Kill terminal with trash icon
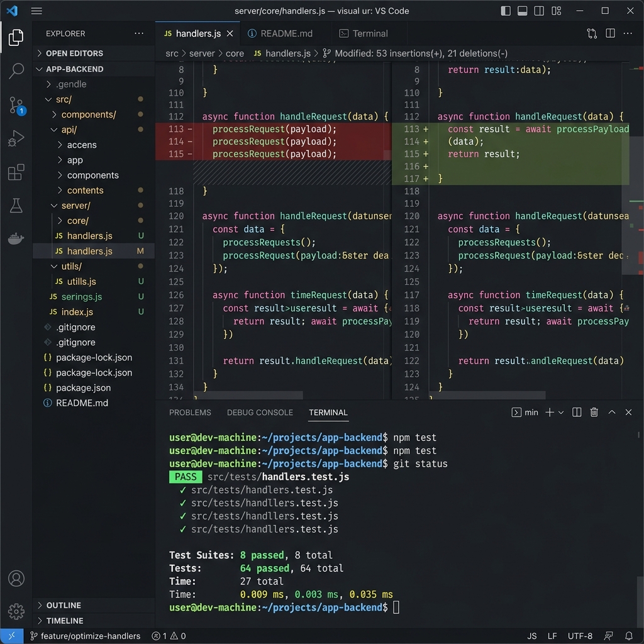This screenshot has height=644, width=644. click(x=594, y=413)
